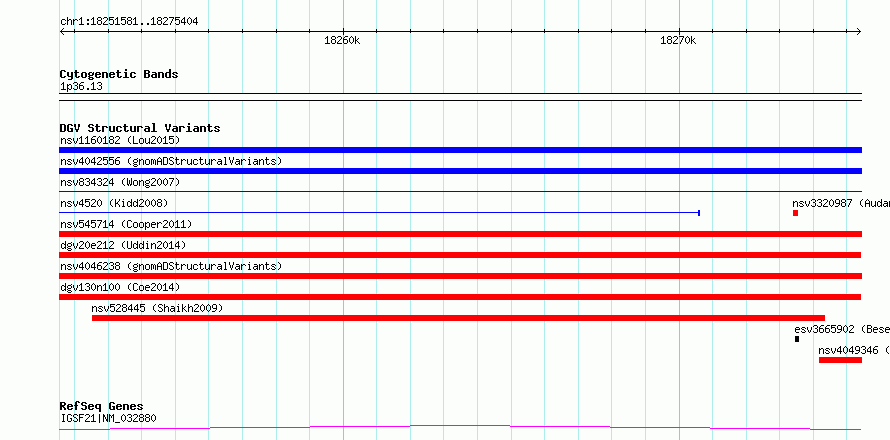890x440 pixels.
Task: Click the nsv4046238 gnomAD red variant bar
Action: pos(460,276)
